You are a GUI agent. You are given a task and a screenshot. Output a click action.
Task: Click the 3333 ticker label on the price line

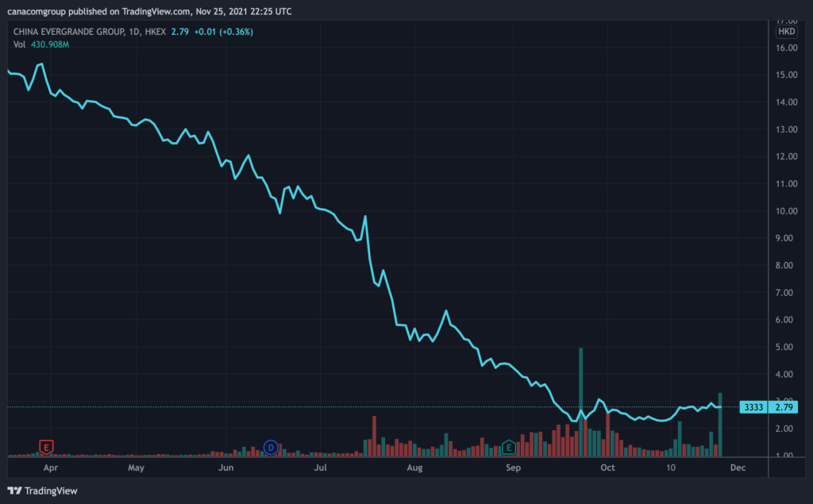click(753, 407)
